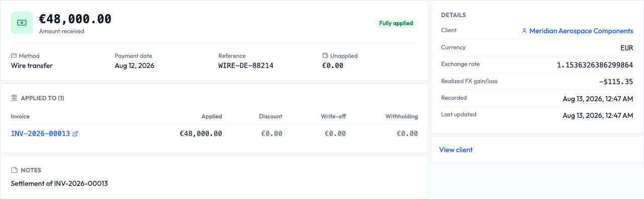Click the Unapplied wallet icon
Viewport: 644px width, 199px height.
(325, 56)
